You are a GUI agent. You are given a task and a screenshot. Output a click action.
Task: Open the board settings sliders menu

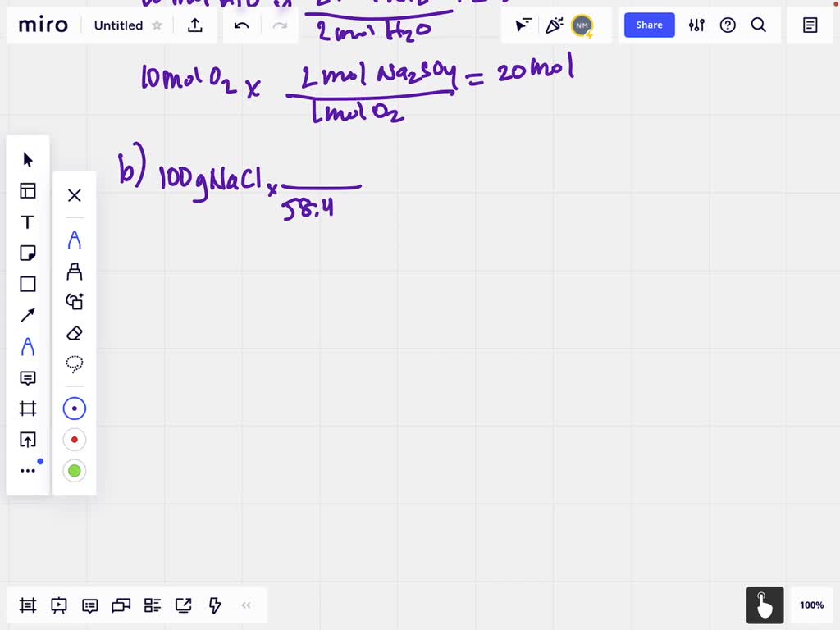click(x=696, y=25)
